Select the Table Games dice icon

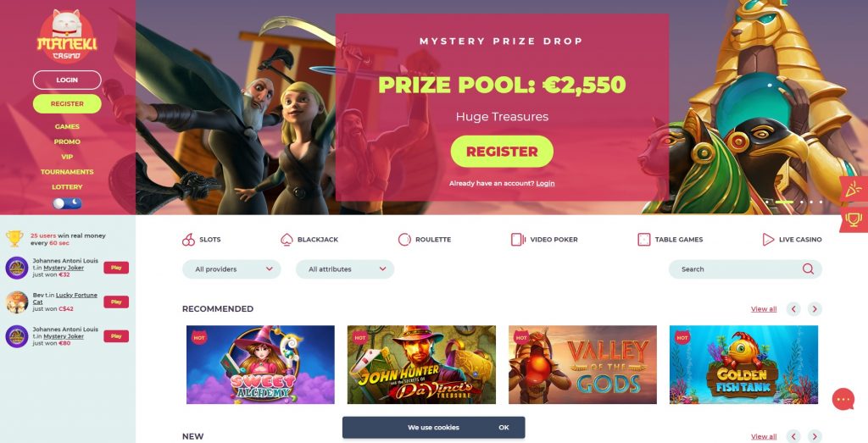[x=644, y=240]
